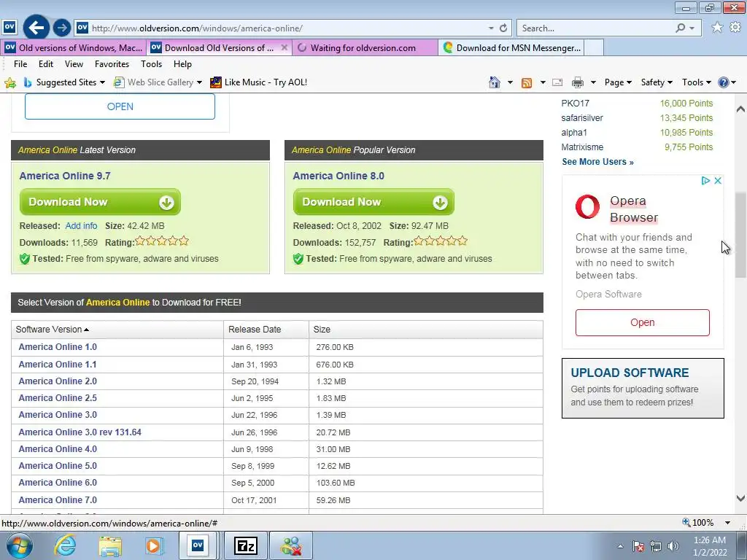The width and height of the screenshot is (747, 560).
Task: Open the Favorites menu
Action: 112,64
